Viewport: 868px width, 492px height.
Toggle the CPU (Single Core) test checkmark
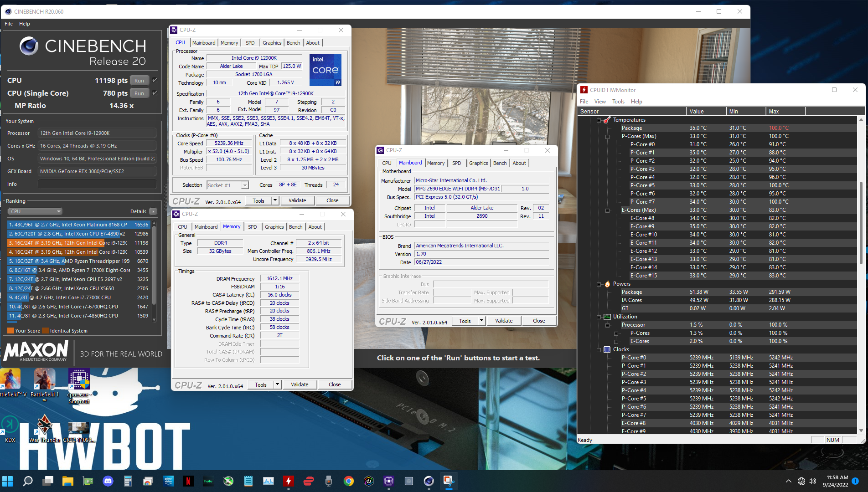[x=155, y=93]
